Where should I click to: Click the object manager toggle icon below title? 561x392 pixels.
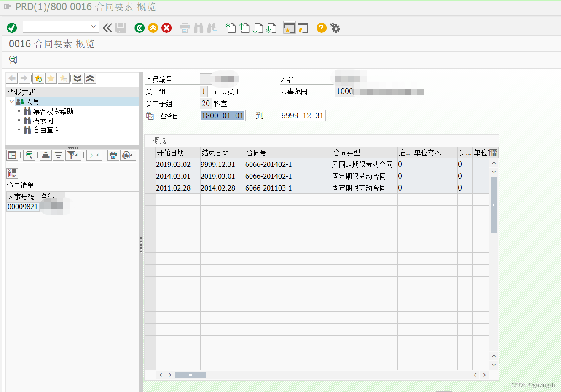pyautogui.click(x=13, y=60)
